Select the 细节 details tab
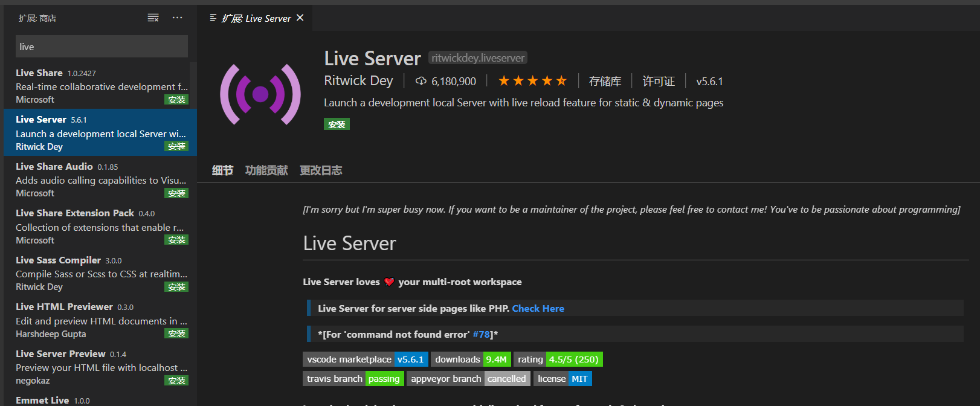The height and width of the screenshot is (406, 980). [222, 170]
